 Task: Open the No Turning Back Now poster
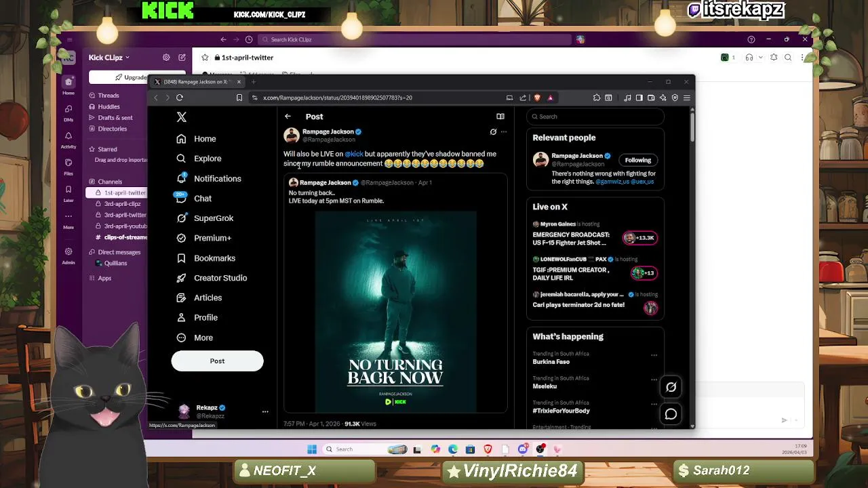pyautogui.click(x=395, y=312)
